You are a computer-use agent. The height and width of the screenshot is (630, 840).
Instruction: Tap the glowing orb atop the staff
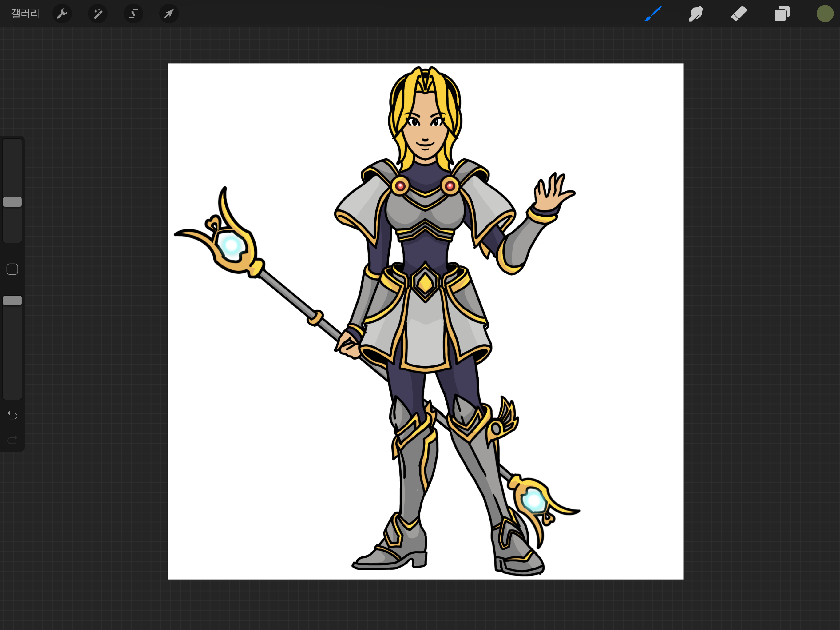click(x=231, y=245)
